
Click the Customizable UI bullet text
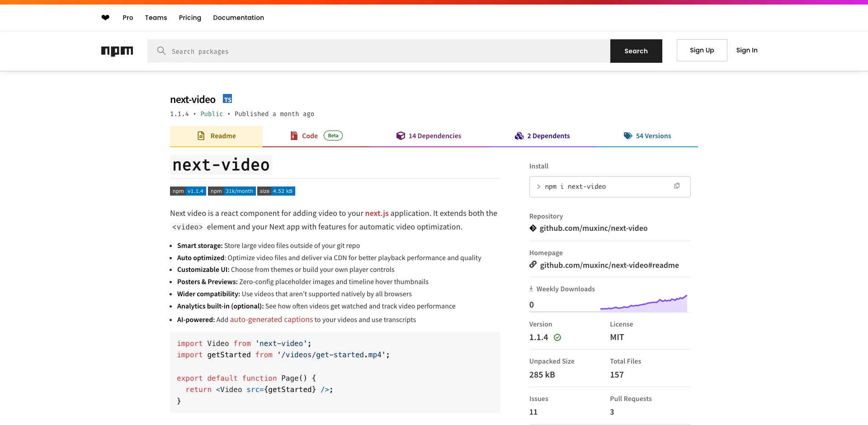point(286,270)
